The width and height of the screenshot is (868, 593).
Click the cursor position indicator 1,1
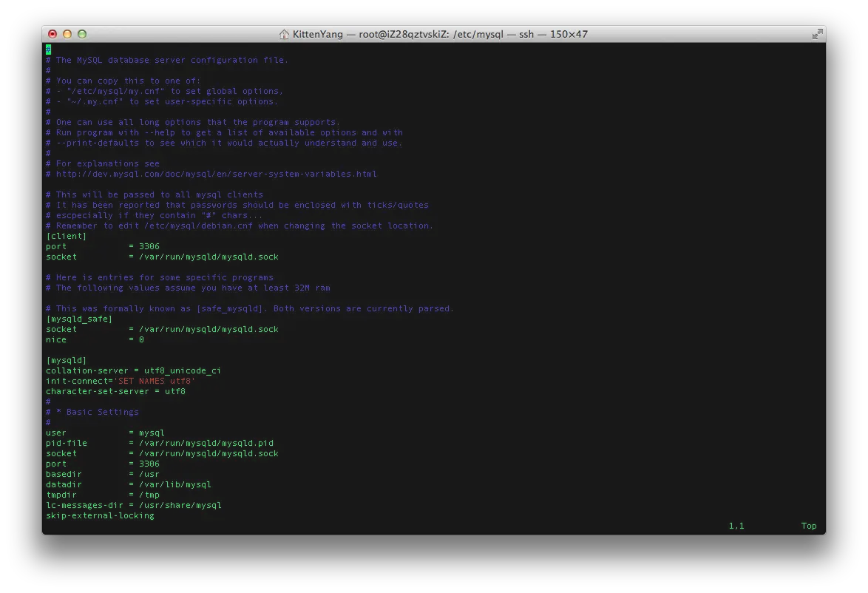[x=736, y=526]
